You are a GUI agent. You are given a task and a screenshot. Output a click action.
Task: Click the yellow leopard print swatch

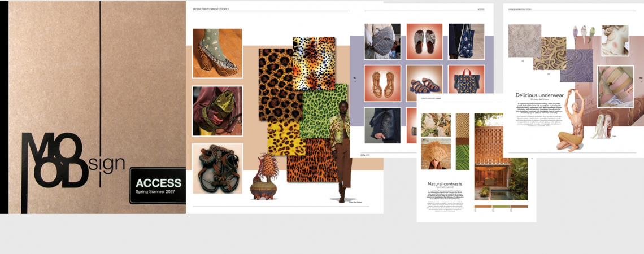click(286, 139)
